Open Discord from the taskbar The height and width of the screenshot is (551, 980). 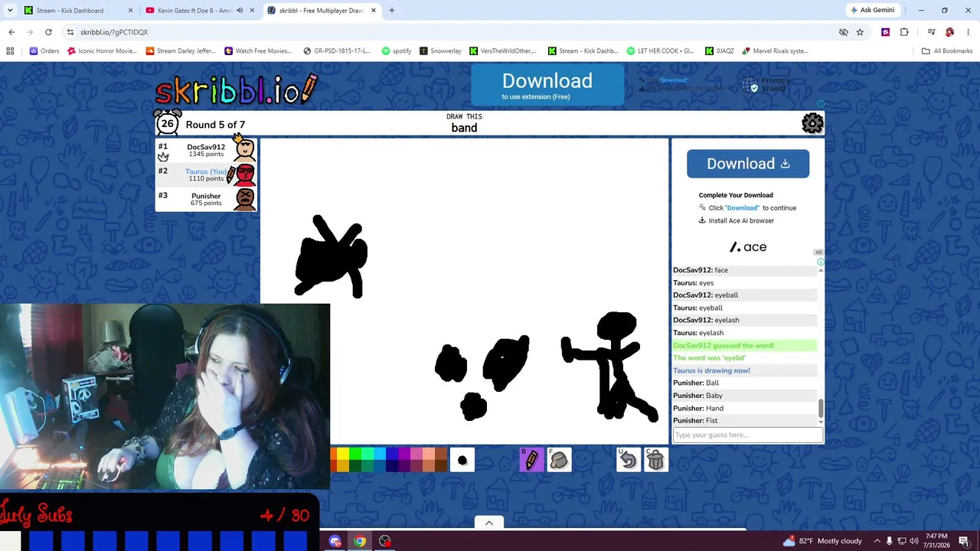(x=335, y=541)
